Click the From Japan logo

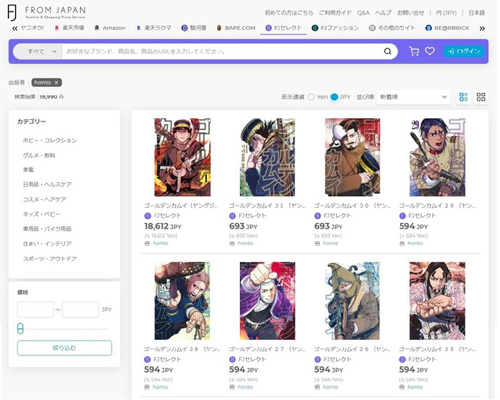click(47, 13)
